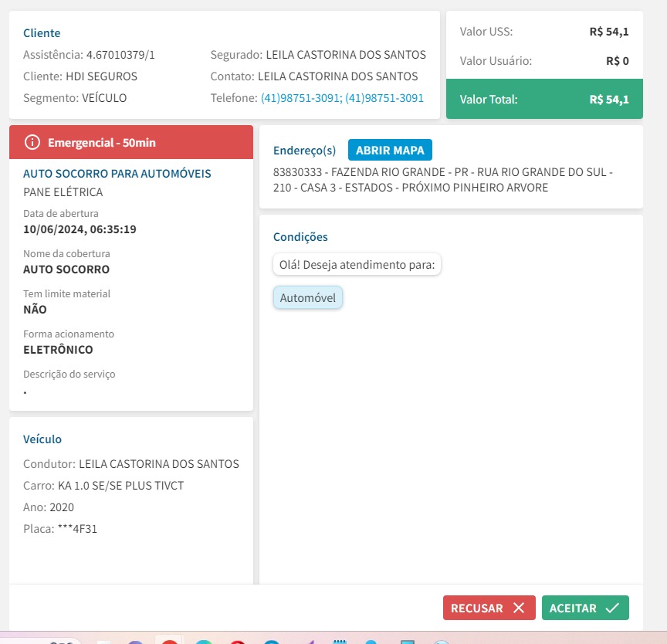This screenshot has width=667, height=644.
Task: Click the Ano value 2020
Action: [62, 507]
